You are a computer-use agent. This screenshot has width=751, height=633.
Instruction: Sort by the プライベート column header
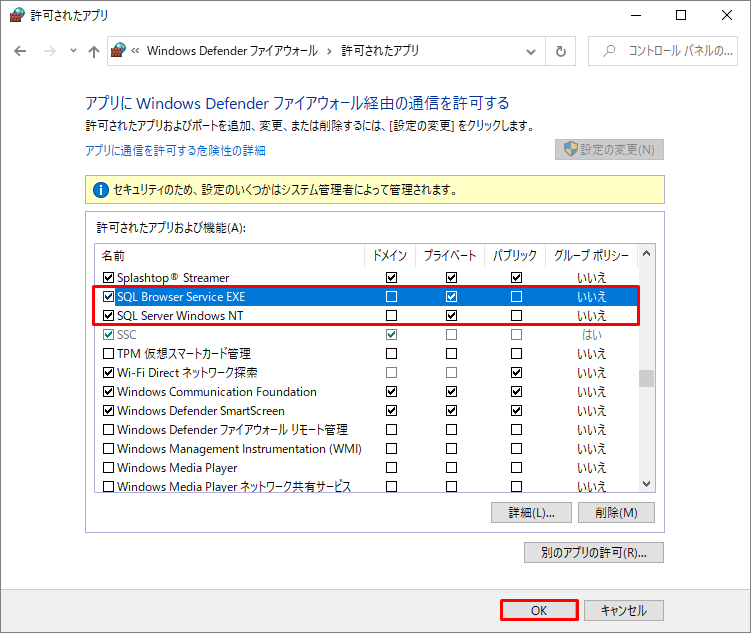(x=450, y=256)
